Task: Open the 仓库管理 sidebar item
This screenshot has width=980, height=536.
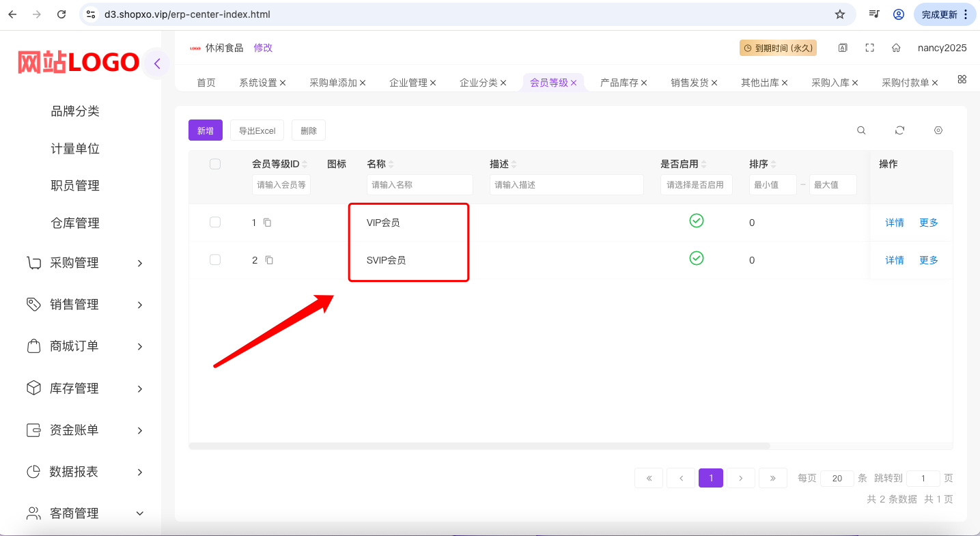Action: click(x=75, y=223)
